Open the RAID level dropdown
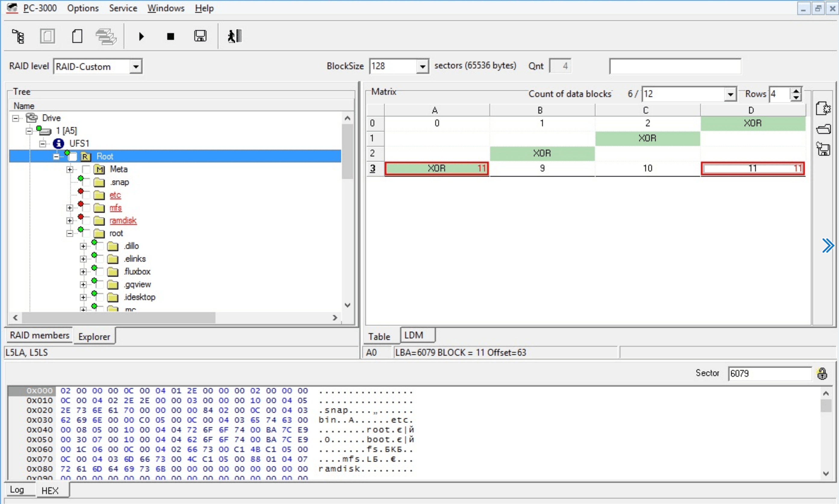Image resolution: width=839 pixels, height=504 pixels. click(135, 66)
